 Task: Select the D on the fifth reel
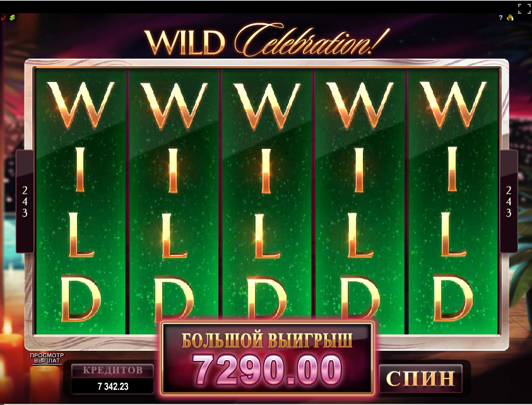[x=453, y=298]
